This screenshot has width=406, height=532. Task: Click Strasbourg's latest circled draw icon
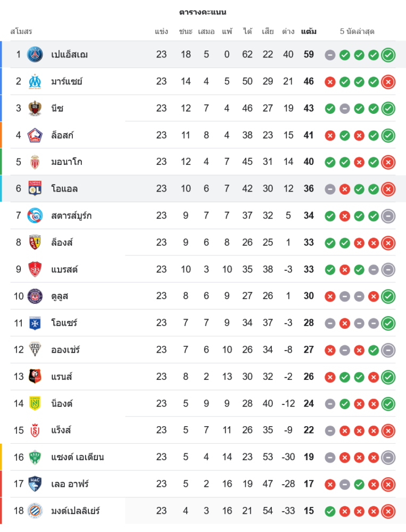pos(388,215)
